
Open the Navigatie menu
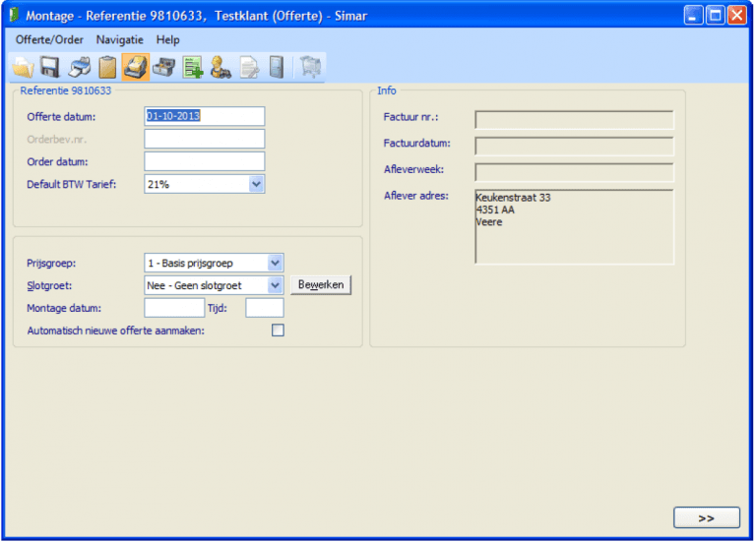tap(120, 39)
